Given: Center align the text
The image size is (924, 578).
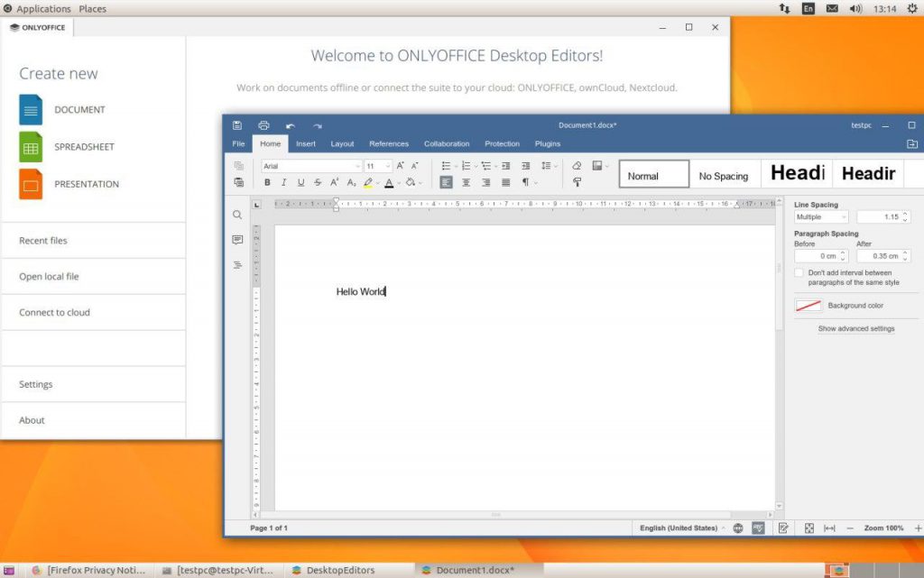Looking at the screenshot, I should tap(467, 182).
